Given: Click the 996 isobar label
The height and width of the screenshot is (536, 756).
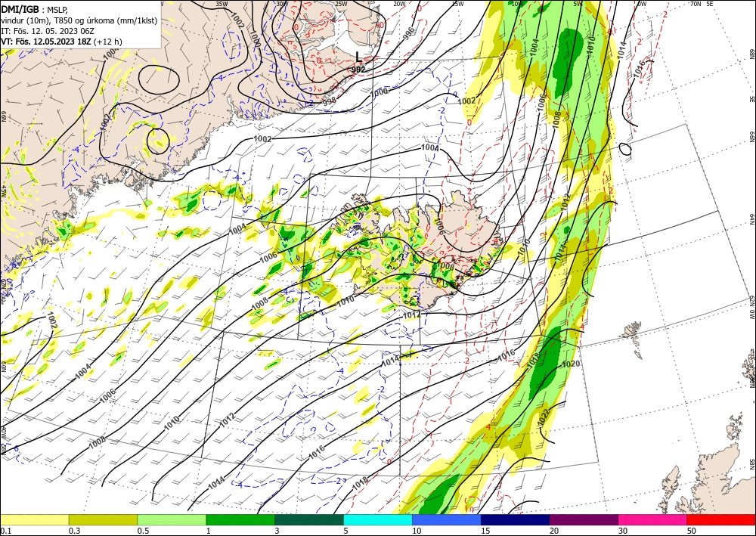Looking at the screenshot, I should point(408,33).
